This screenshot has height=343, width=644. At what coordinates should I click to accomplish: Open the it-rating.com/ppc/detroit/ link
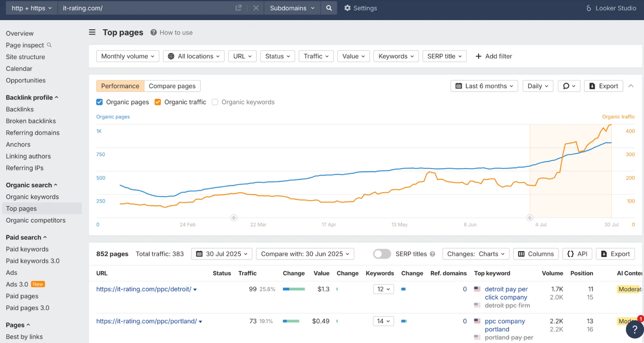(x=144, y=289)
